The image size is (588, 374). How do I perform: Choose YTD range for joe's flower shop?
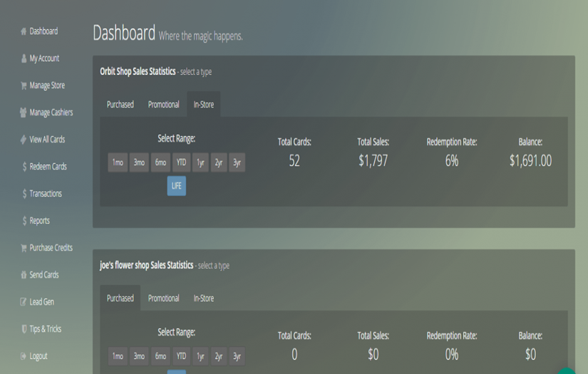(181, 356)
